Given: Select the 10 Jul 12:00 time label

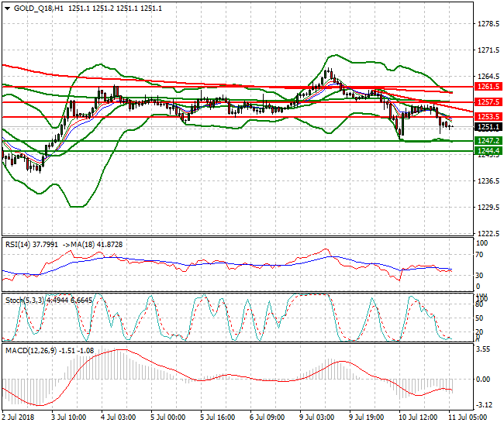Looking at the screenshot, I should tap(418, 417).
